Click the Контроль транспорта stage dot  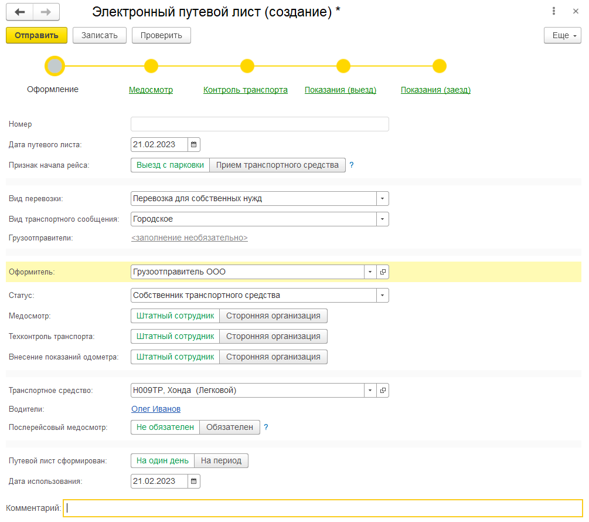pyautogui.click(x=247, y=66)
